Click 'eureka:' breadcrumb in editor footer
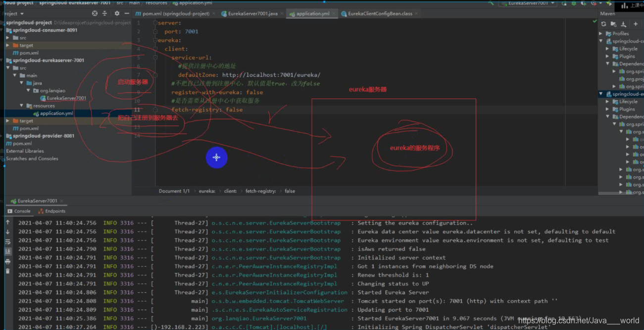Viewport: 644px width, 330px height. point(207,191)
